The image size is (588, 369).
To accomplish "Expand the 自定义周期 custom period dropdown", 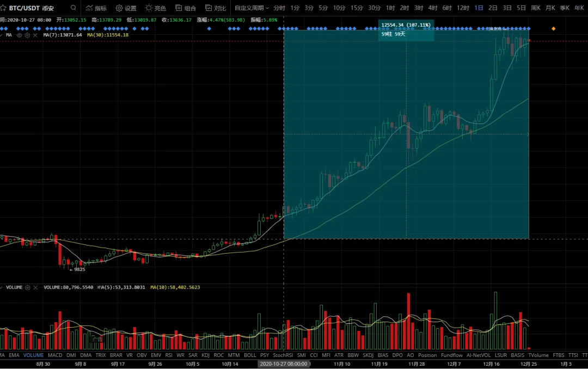I will coord(252,8).
